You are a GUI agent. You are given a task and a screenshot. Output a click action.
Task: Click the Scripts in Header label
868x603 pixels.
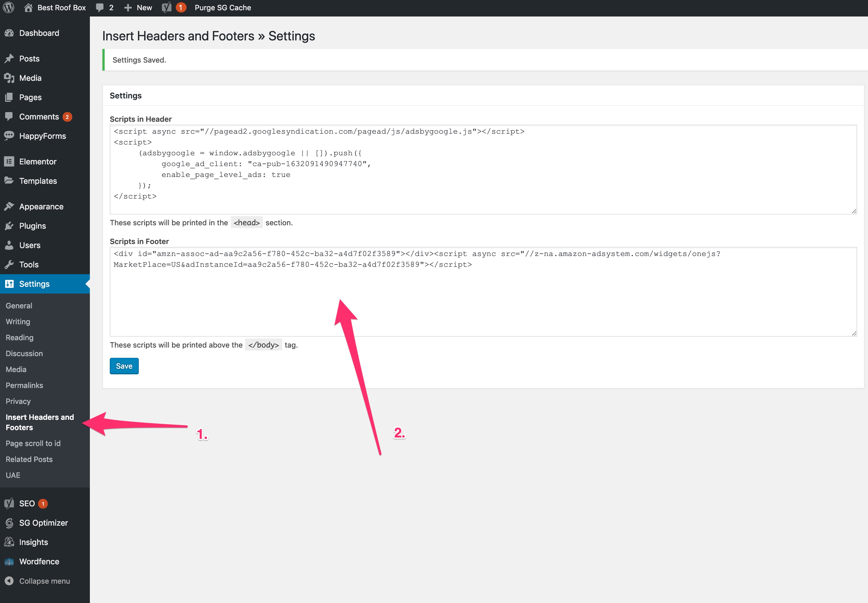coord(140,119)
